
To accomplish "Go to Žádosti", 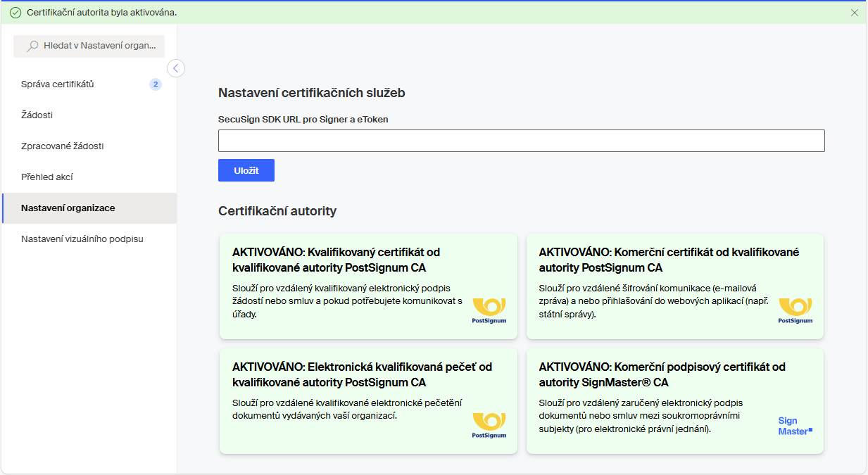I will [x=89, y=115].
